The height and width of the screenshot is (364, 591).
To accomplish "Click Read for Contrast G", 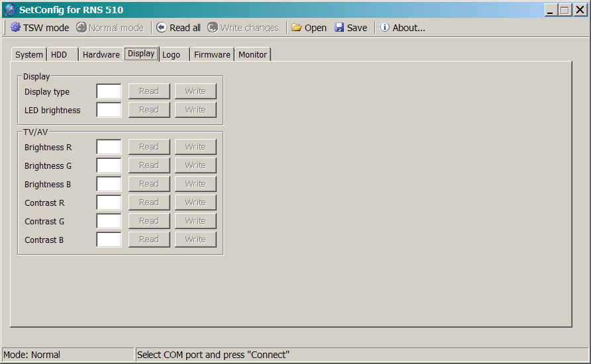I will tap(149, 220).
